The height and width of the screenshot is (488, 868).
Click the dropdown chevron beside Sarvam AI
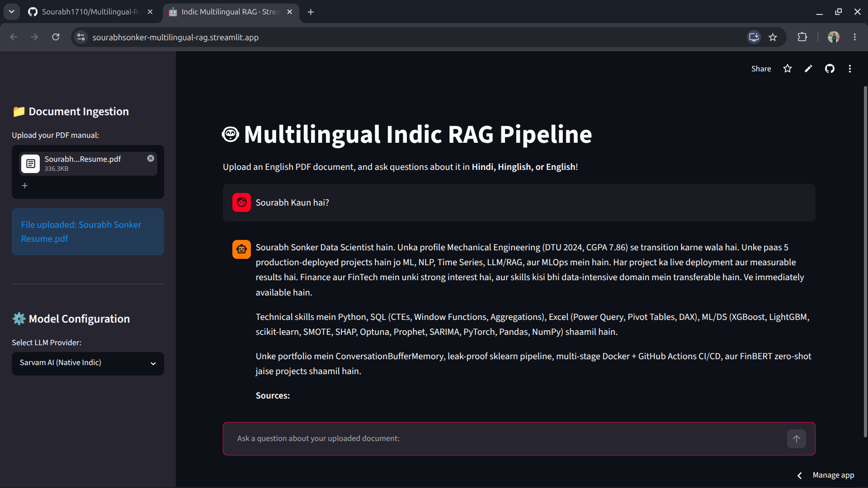(153, 364)
